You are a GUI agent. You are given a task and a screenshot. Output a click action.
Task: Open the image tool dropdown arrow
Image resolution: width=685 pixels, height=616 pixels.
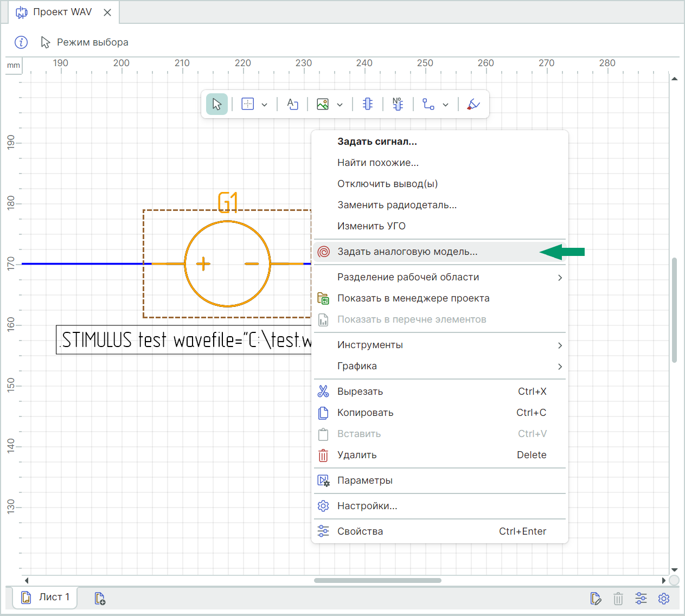pos(340,105)
